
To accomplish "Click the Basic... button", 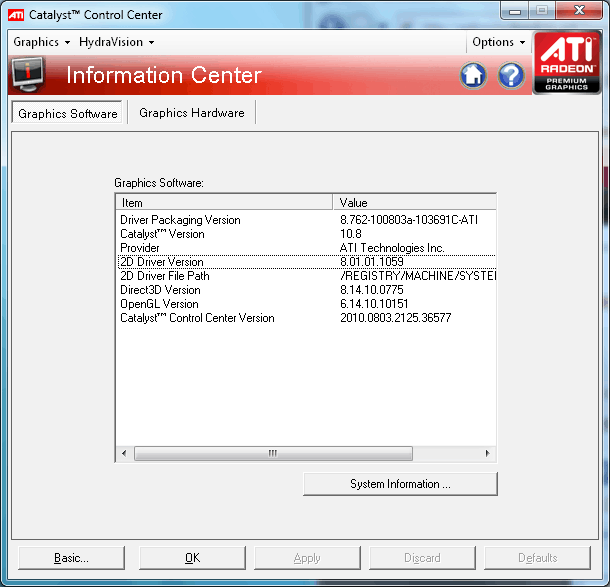I will (x=72, y=558).
